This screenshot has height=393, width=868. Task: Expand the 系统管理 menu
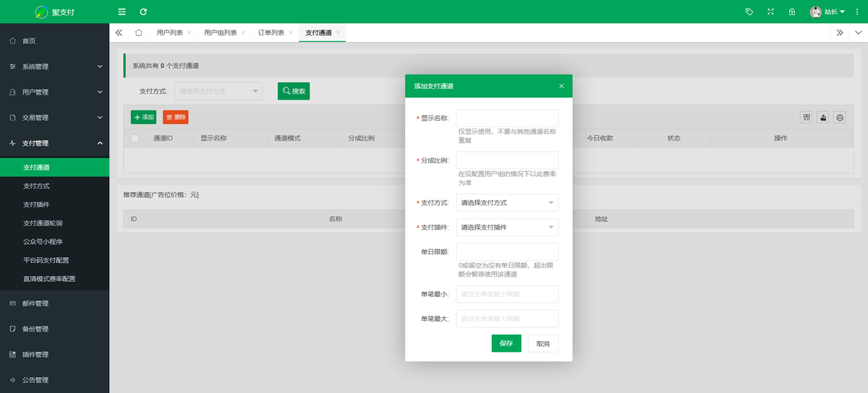tap(54, 66)
